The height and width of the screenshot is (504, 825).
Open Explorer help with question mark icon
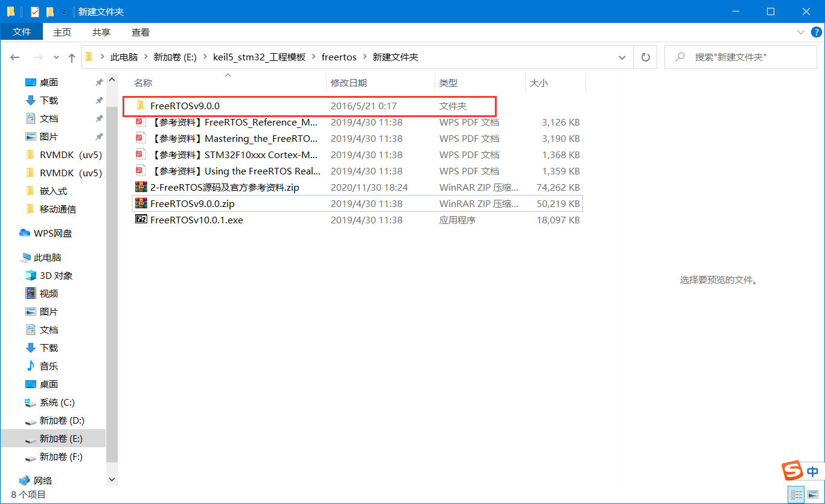(815, 32)
